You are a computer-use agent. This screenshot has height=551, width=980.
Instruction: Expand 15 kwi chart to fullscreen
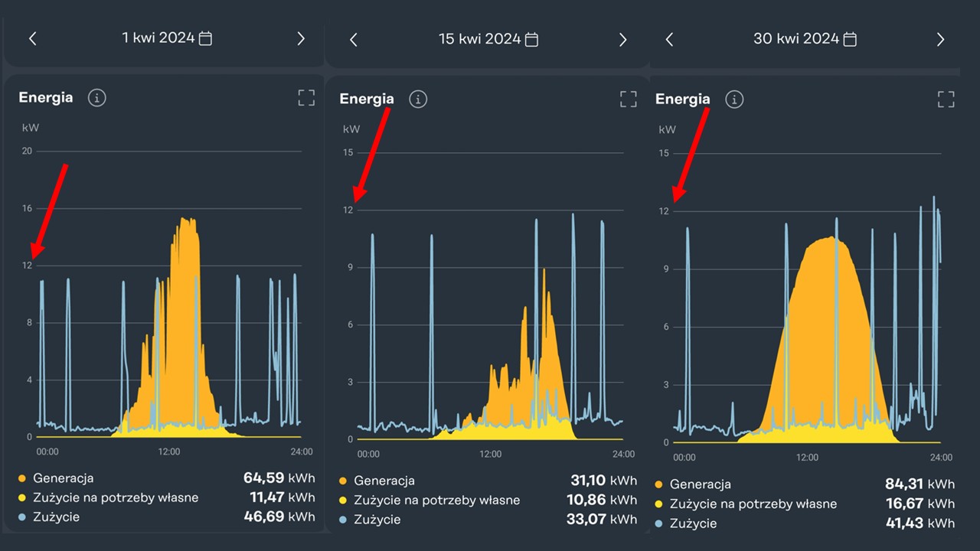628,99
